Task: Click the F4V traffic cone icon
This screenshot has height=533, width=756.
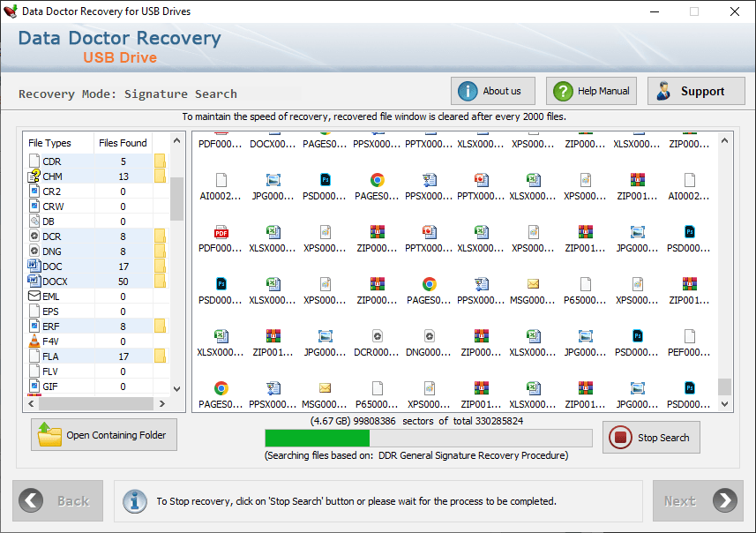Action: pyautogui.click(x=34, y=341)
